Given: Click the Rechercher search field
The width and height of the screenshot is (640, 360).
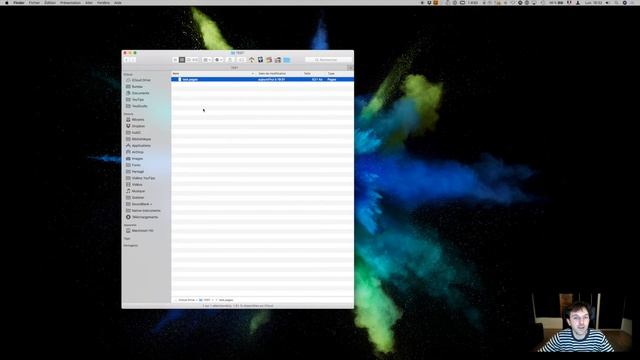Looking at the screenshot, I should tap(328, 60).
